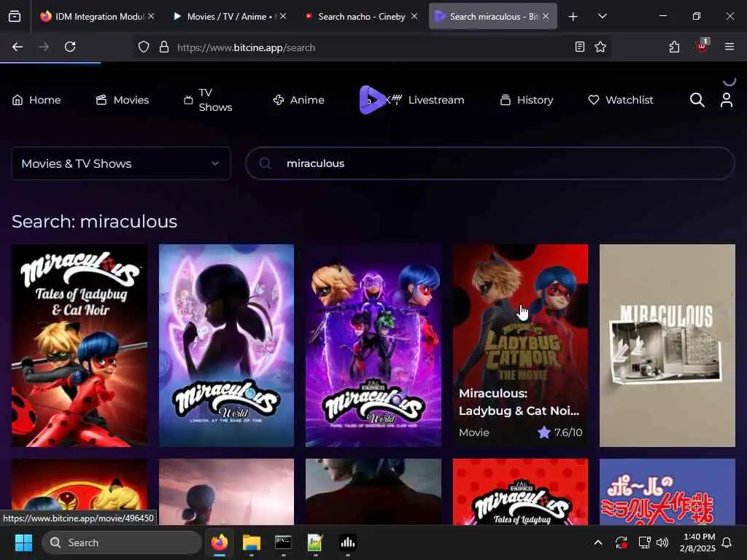Toggle reader view icon in address bar
This screenshot has height=560, width=747.
coord(580,47)
